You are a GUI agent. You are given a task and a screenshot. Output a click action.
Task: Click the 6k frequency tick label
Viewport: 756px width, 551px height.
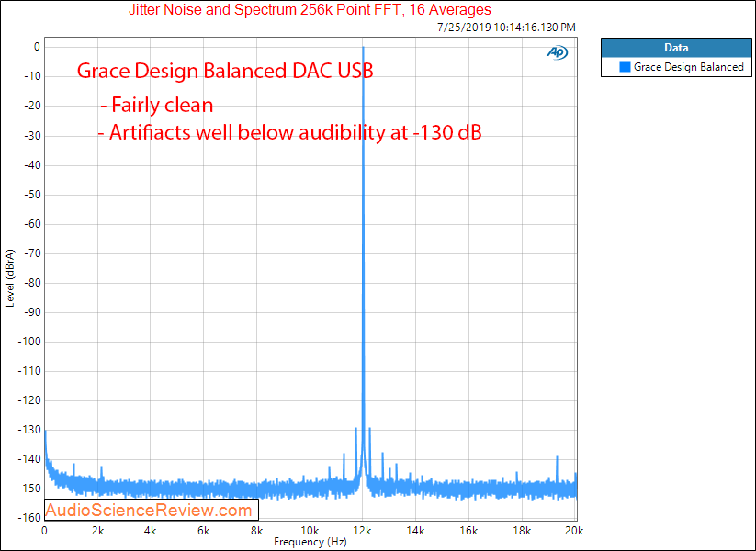[x=203, y=531]
